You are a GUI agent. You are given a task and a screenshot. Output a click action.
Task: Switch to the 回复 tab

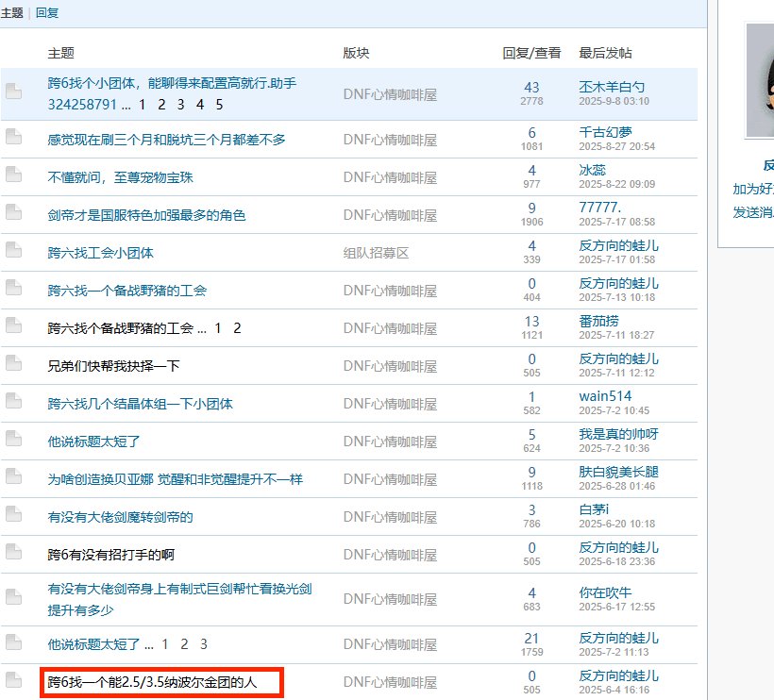47,13
